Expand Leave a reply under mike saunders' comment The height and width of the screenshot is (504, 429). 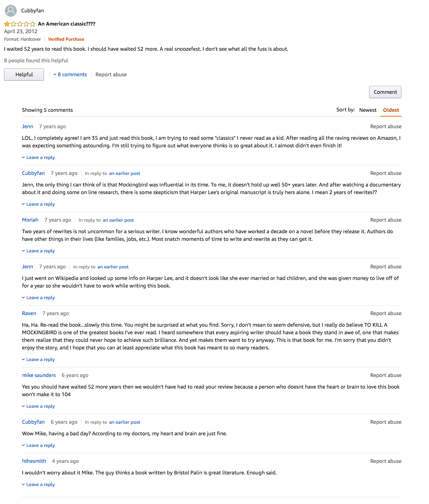click(38, 406)
